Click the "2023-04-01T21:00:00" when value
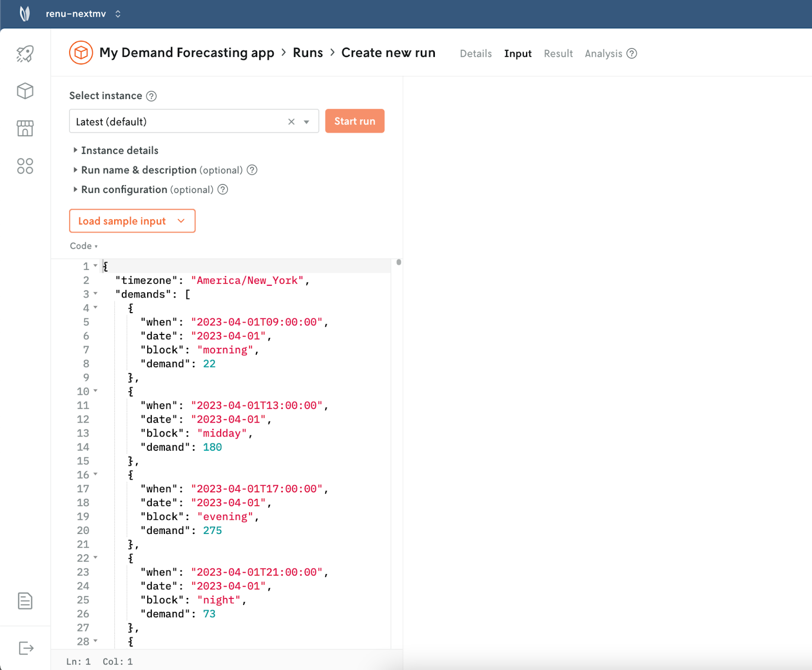 tap(257, 572)
